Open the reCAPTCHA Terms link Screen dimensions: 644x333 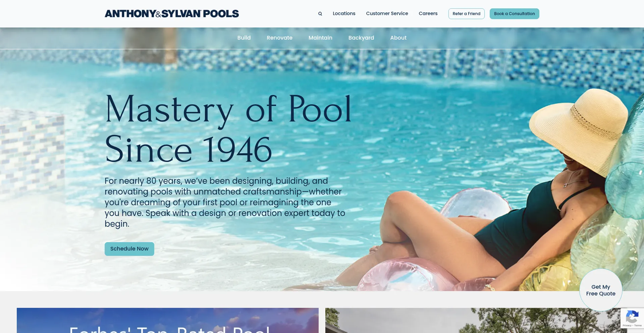(638, 326)
